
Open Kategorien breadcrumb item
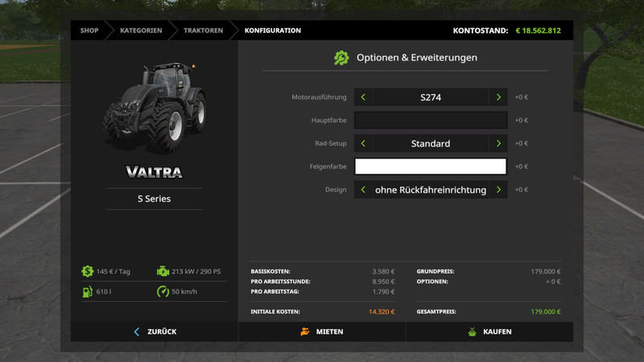141,31
